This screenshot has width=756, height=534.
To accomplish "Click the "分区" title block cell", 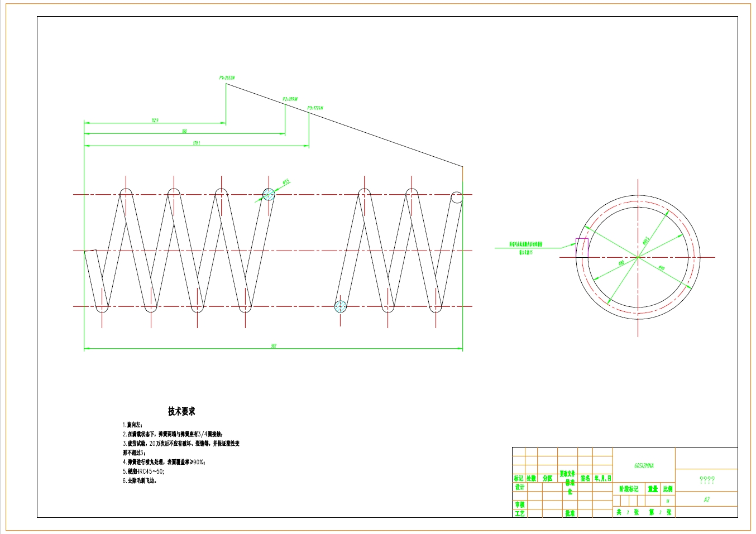I will [548, 478].
